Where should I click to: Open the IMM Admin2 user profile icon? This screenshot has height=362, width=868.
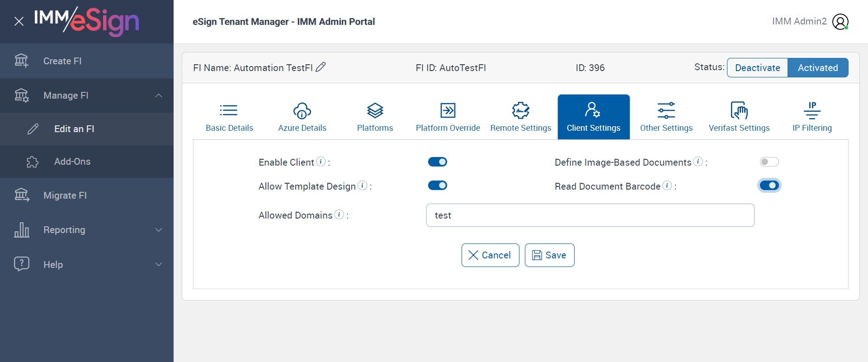tap(840, 22)
